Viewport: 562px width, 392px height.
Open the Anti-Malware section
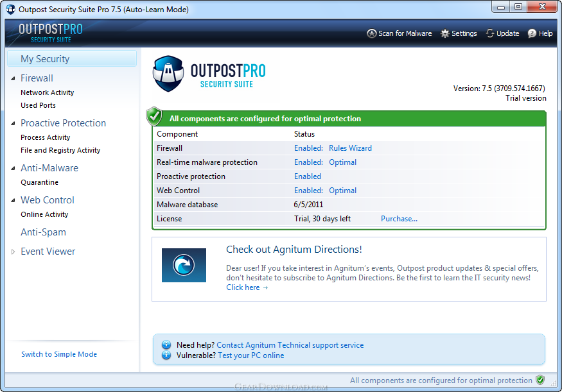[x=49, y=168]
